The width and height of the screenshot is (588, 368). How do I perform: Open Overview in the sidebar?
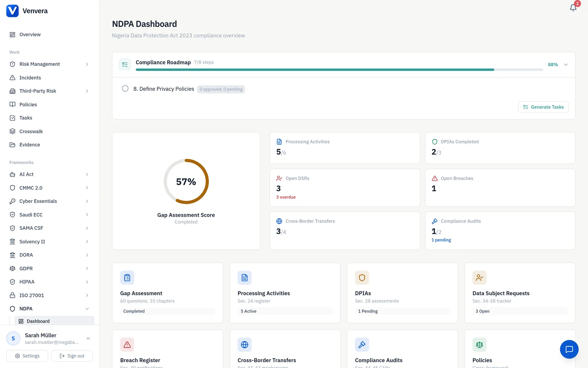coord(50,35)
